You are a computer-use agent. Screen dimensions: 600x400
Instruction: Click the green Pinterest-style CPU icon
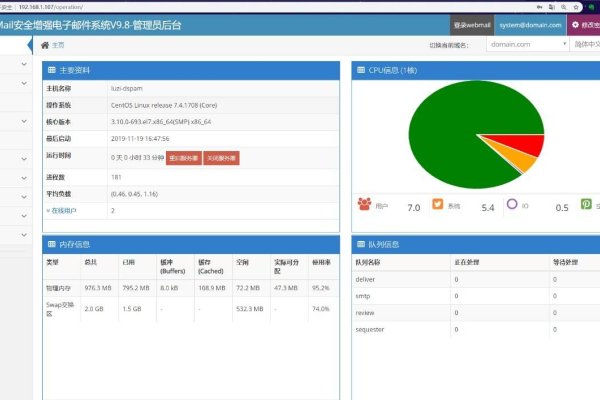click(x=586, y=204)
